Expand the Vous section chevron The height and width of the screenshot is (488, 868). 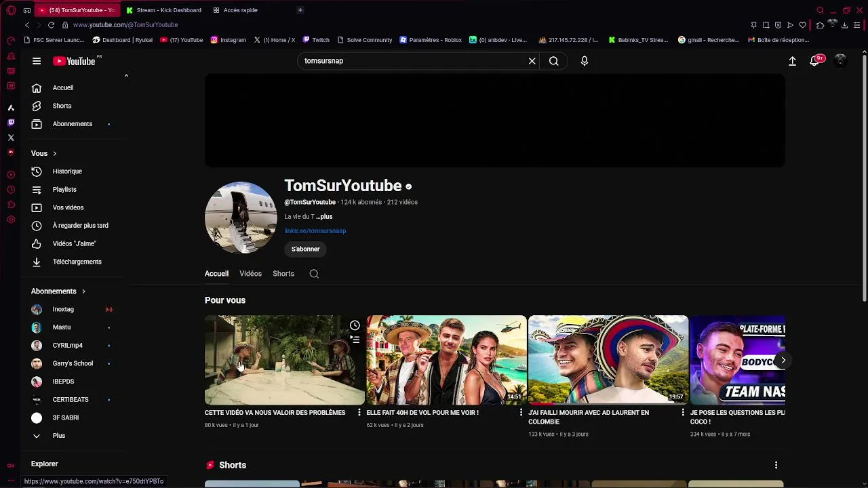coord(54,153)
